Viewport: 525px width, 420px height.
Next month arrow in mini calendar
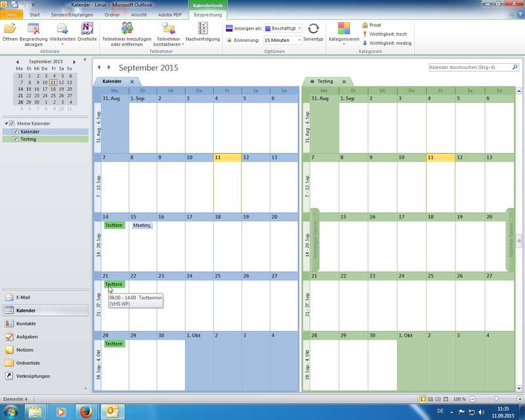tap(74, 62)
